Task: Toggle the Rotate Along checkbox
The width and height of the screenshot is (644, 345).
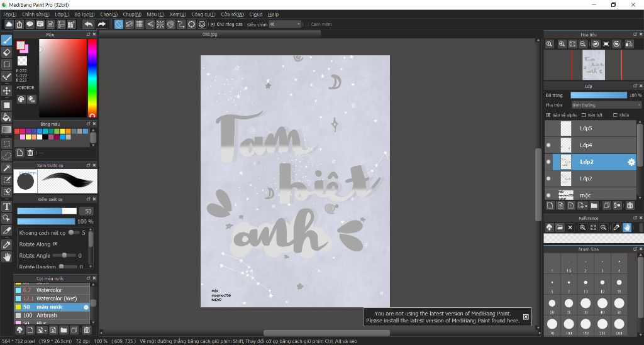Action: coord(55,244)
